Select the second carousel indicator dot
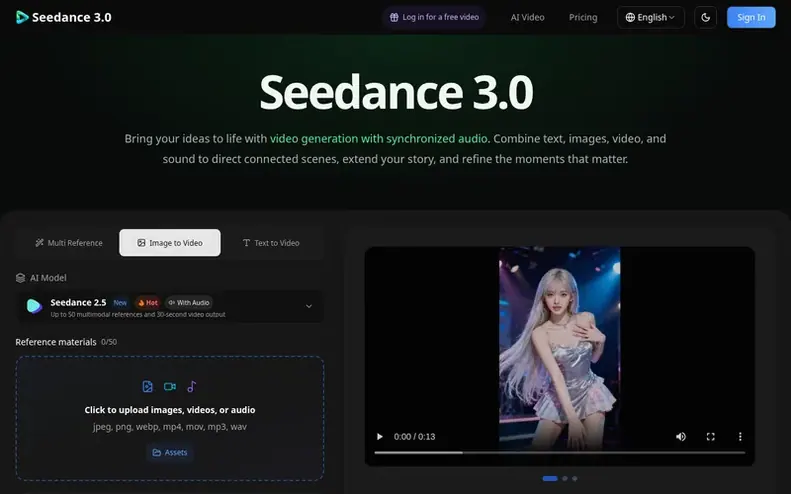 [565, 478]
